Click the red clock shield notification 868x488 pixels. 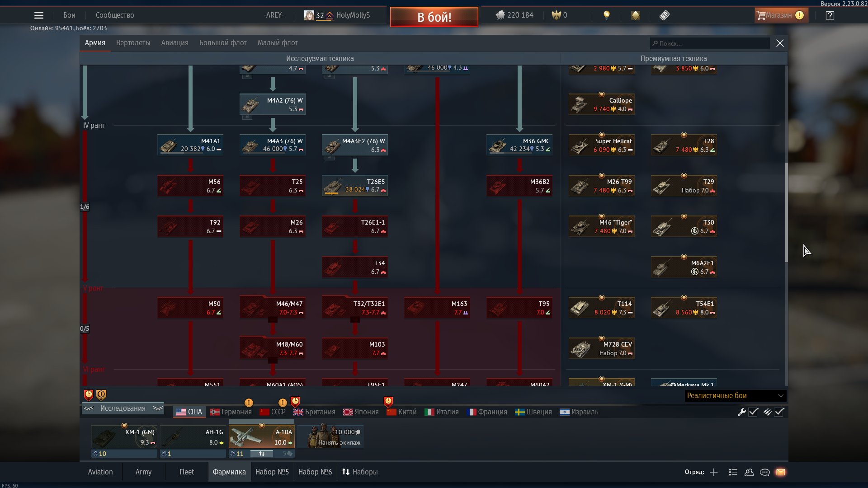[x=89, y=395]
